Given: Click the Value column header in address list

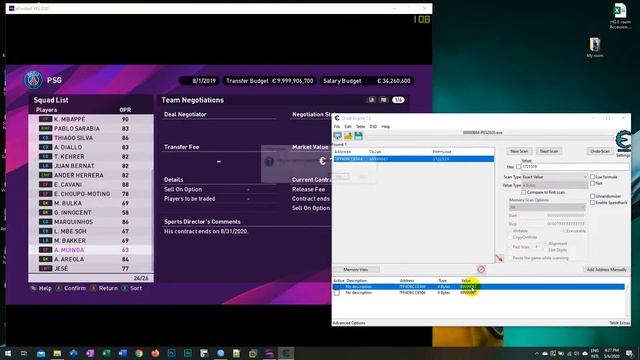Looking at the screenshot, I should 466,280.
